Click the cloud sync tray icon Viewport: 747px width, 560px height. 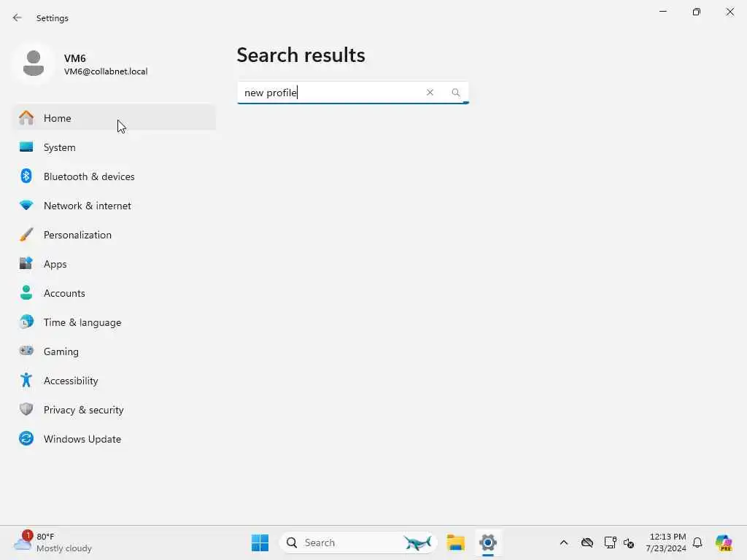pos(587,542)
